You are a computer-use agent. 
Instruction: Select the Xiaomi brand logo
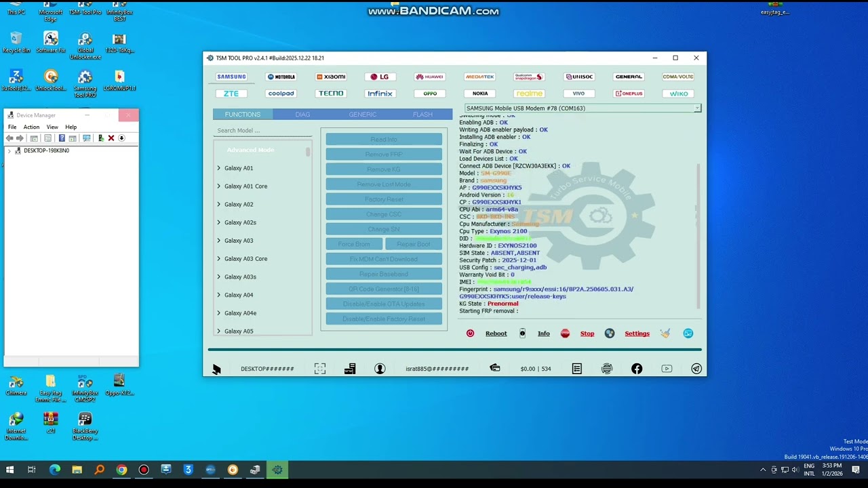(331, 77)
